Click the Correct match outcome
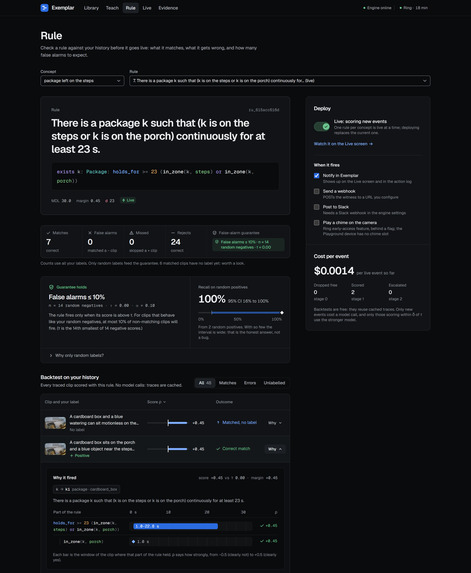The width and height of the screenshot is (471, 573). [233, 449]
